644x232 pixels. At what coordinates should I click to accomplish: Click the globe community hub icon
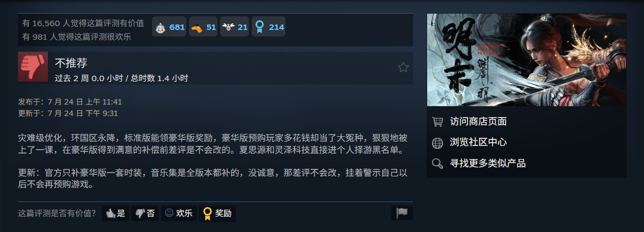438,143
